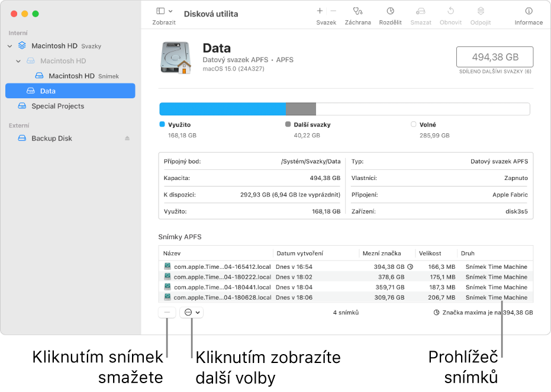Click the Využito blue legend swatch

coord(162,124)
